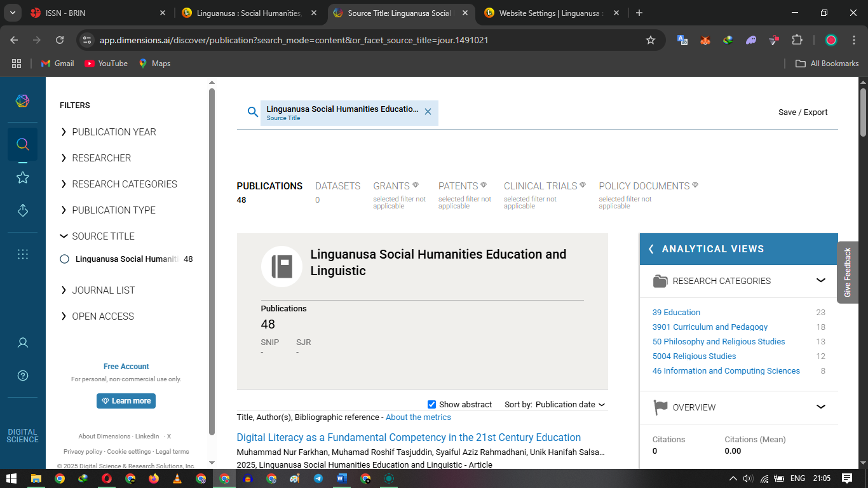Image resolution: width=868 pixels, height=488 pixels.
Task: Open the MetaMask fox extension
Action: click(x=705, y=40)
